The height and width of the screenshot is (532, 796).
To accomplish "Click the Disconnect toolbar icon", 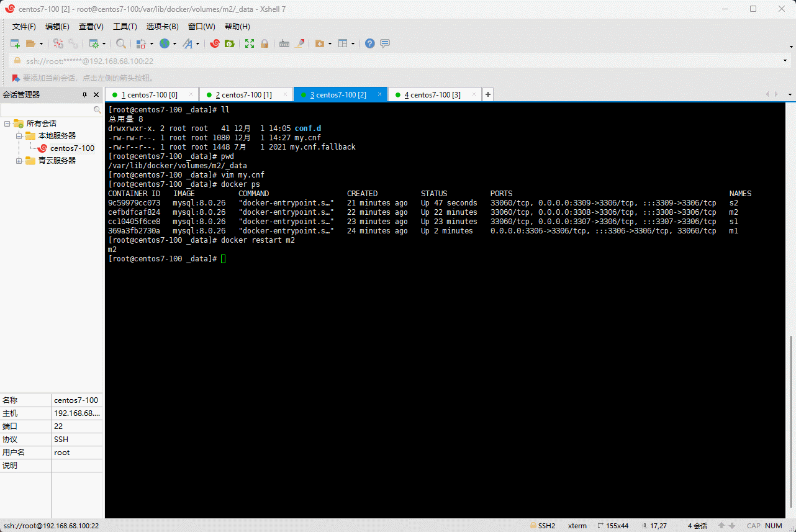I will [58, 43].
